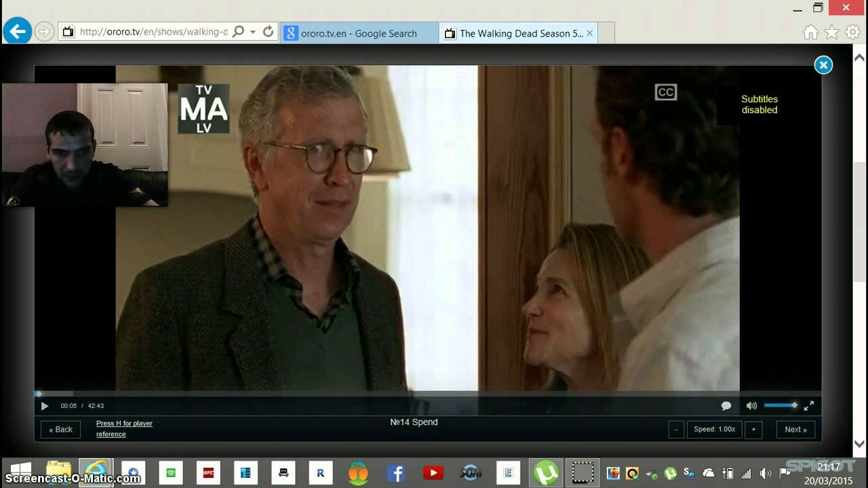The width and height of the screenshot is (868, 488).
Task: Open Internet Explorer taskbar icon
Action: click(96, 472)
